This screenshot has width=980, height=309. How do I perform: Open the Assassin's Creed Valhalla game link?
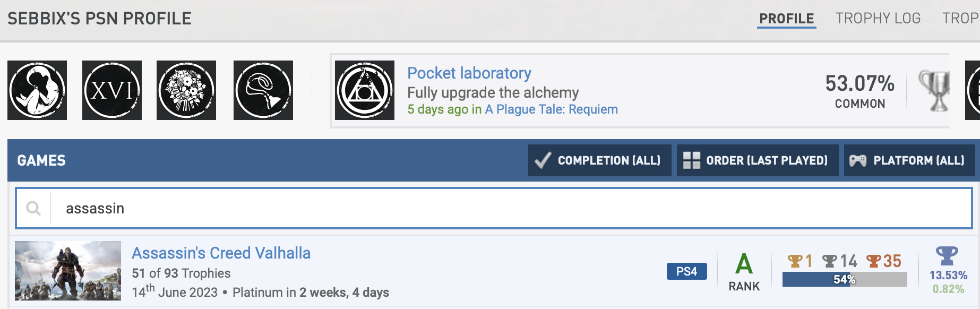221,253
